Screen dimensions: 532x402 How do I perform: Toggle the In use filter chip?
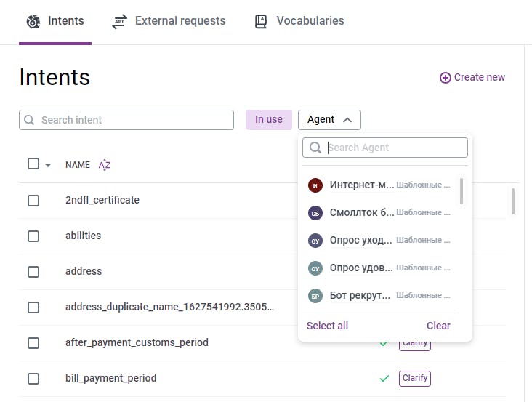coord(269,120)
